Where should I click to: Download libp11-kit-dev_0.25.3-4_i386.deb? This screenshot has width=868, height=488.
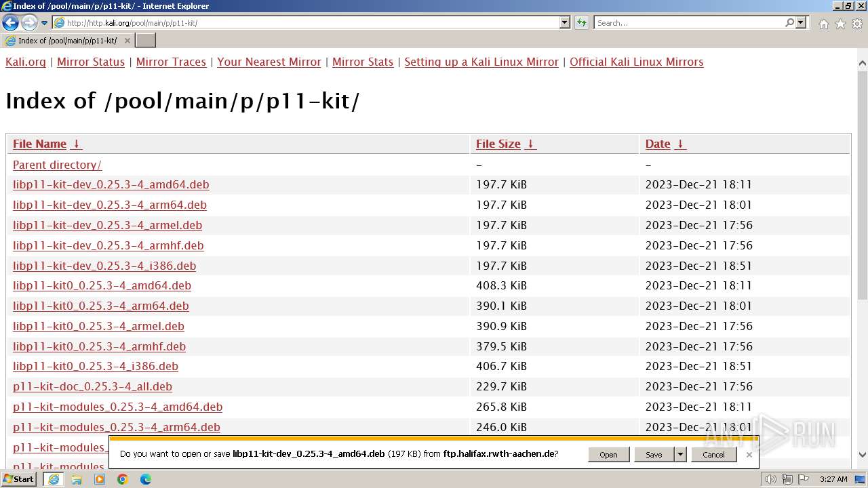[104, 266]
